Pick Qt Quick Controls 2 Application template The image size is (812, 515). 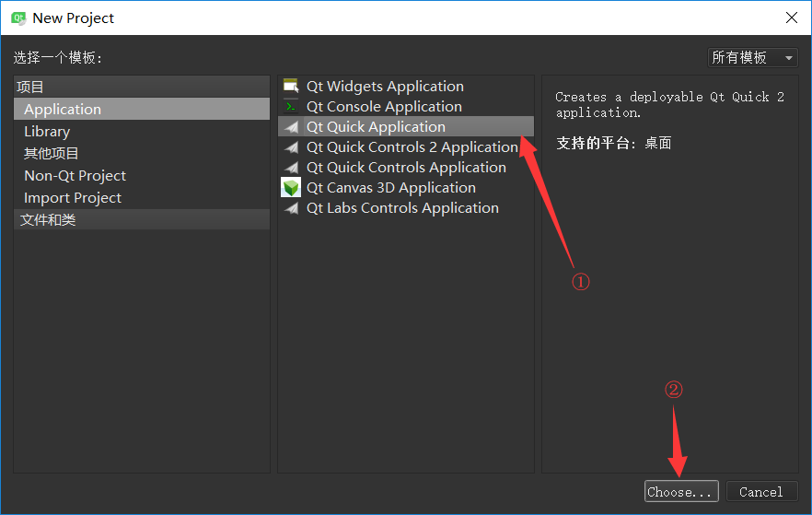tap(405, 147)
